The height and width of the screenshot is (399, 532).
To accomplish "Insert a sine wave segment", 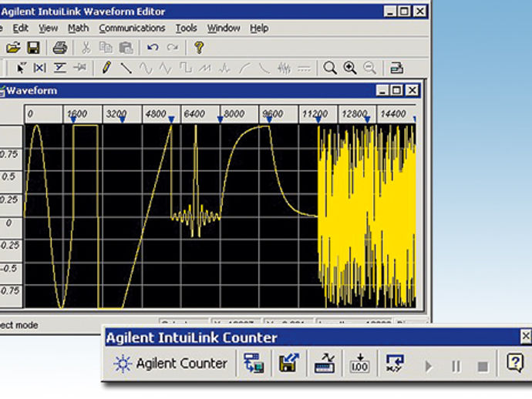I will coord(146,68).
